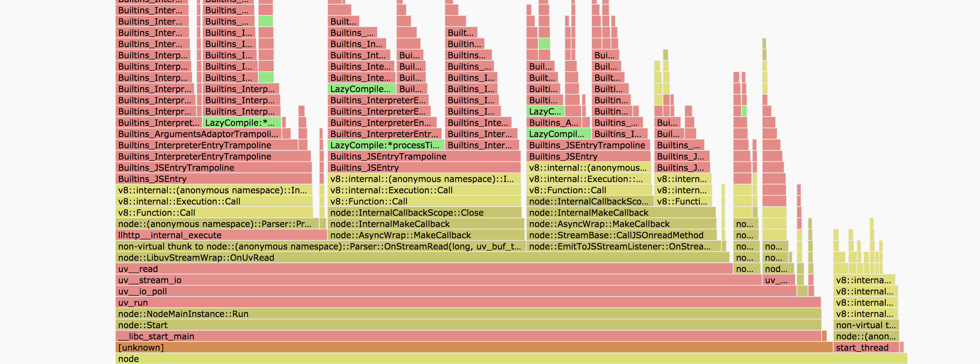Select 'node::InternalCallbackScope::Close' frame
The image size is (980, 364).
[x=424, y=213]
